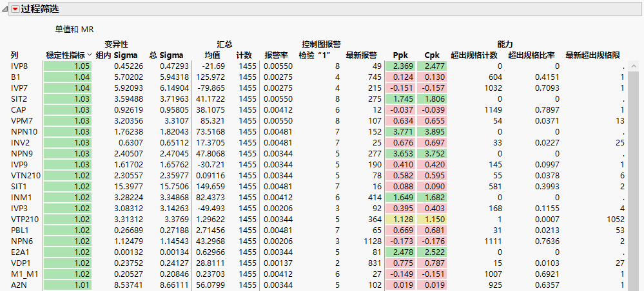Select the IVP8 row name
This screenshot has height=291, width=644.
[x=19, y=66]
